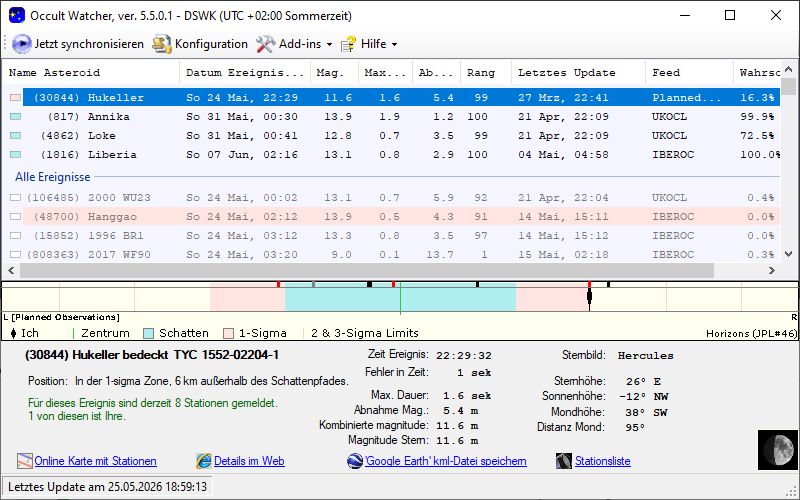This screenshot has height=500, width=800.
Task: Click the Internet Explorer icon beside Details im Web
Action: point(204,461)
